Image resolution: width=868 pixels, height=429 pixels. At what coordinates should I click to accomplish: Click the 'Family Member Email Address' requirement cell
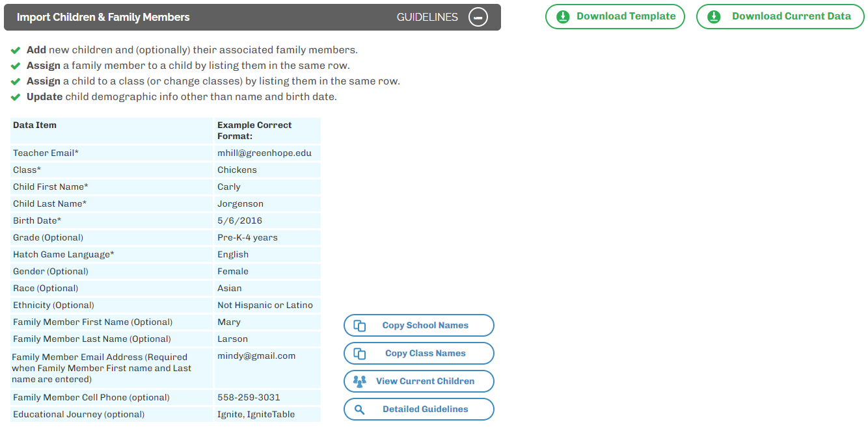tap(112, 368)
